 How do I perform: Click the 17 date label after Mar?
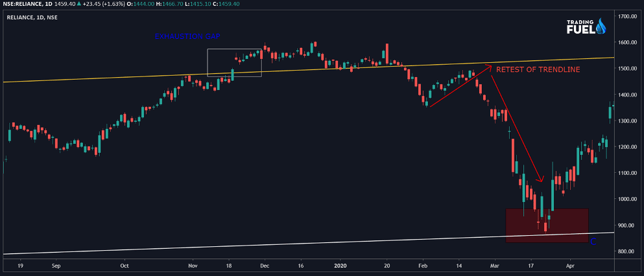pos(531,266)
